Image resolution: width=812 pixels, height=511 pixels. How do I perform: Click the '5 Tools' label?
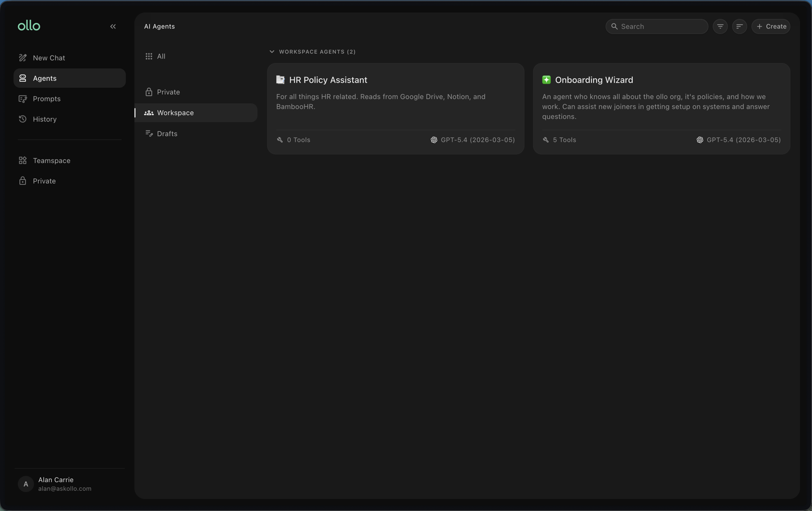coord(564,140)
